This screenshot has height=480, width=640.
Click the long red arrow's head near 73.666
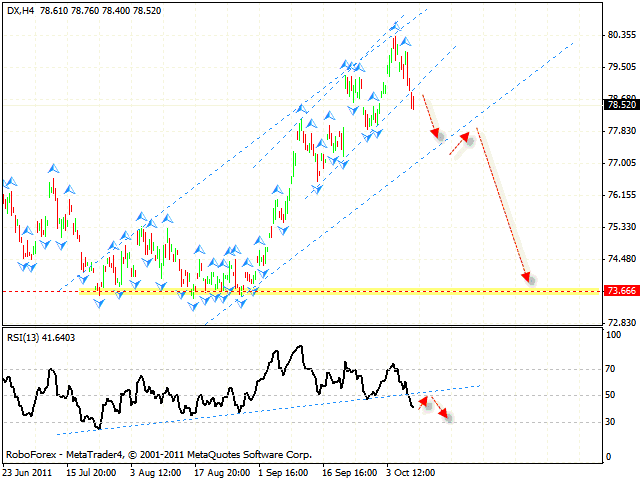coord(526,277)
